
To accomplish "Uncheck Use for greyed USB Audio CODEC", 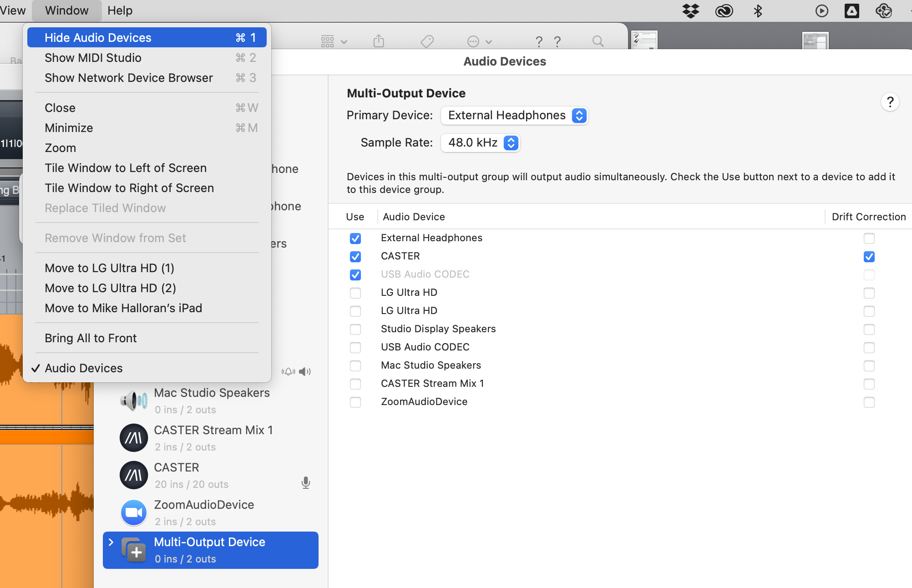I will coord(355,274).
